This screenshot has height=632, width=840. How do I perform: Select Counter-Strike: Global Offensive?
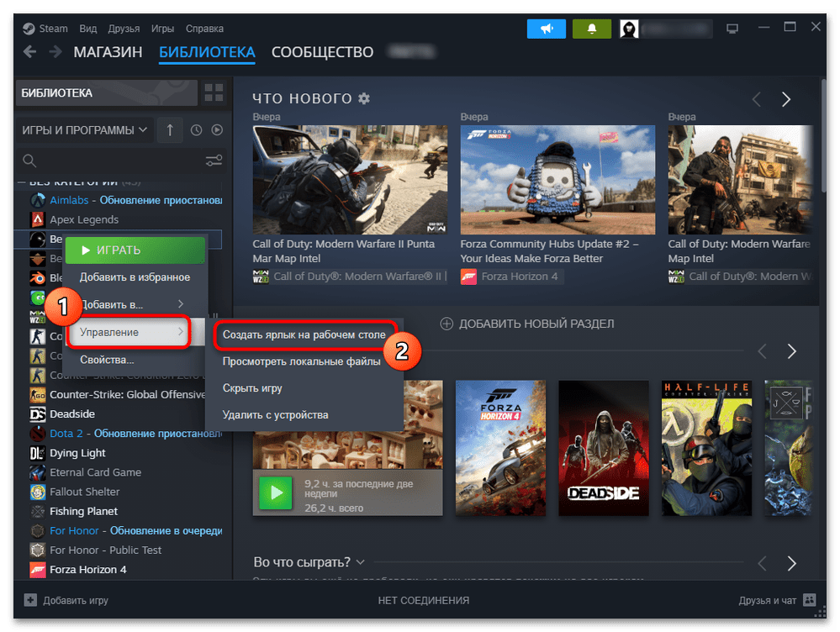pyautogui.click(x=118, y=395)
